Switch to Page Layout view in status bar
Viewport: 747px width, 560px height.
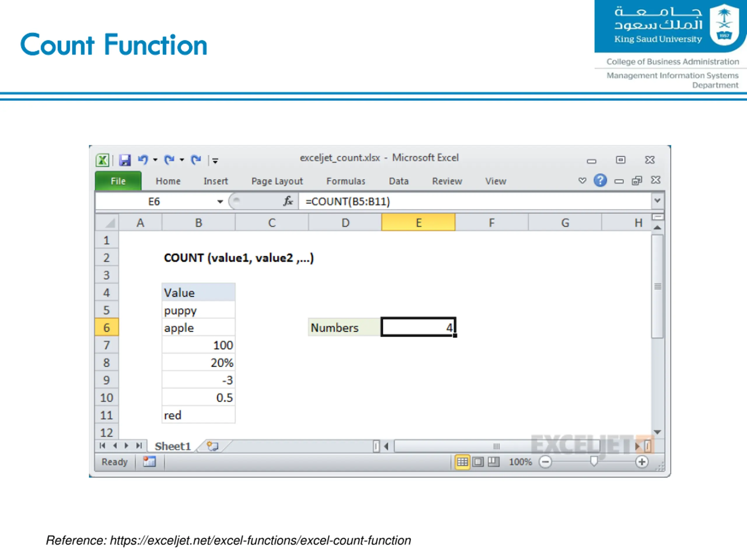(x=478, y=461)
